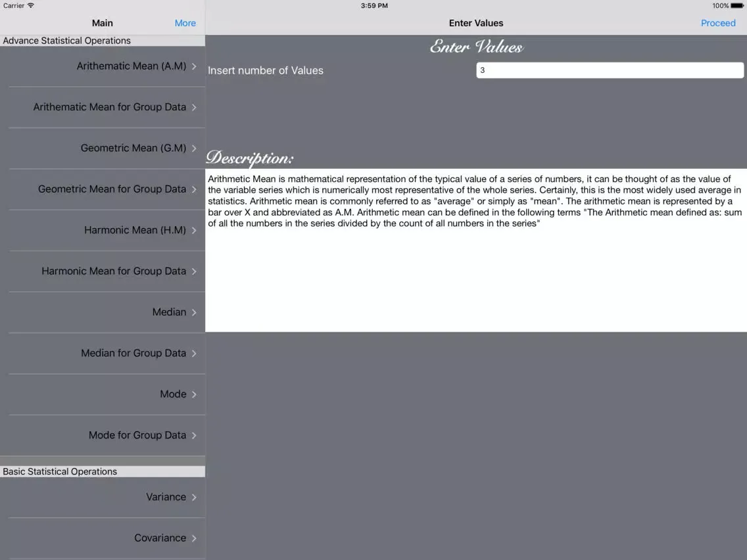
Task: Open Arithematic Mean for Group Data
Action: (103, 107)
